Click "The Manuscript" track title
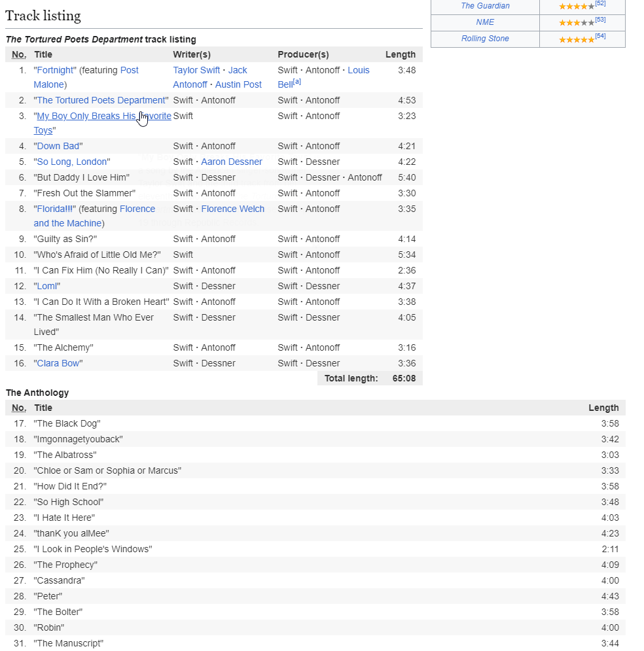644x651 pixels. click(69, 644)
